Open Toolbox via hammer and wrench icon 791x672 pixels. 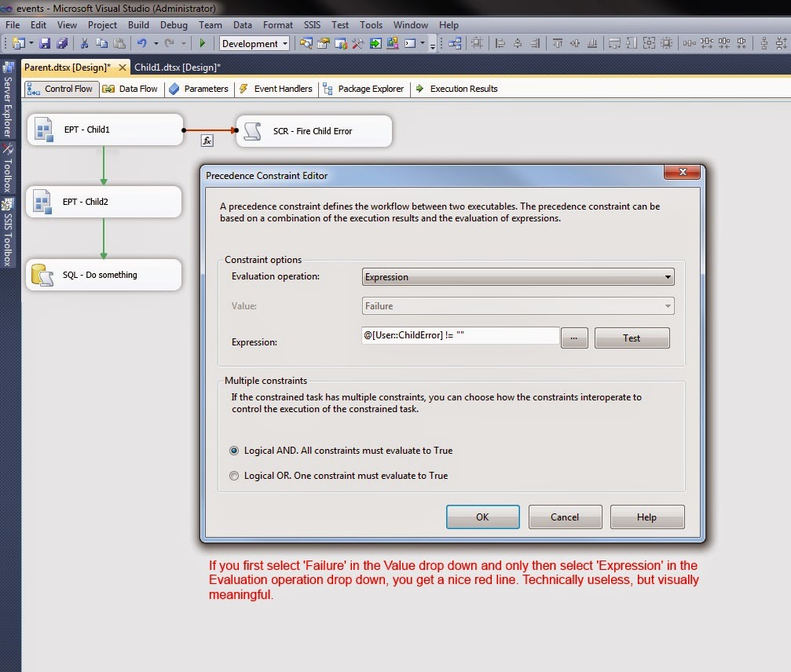tap(357, 43)
